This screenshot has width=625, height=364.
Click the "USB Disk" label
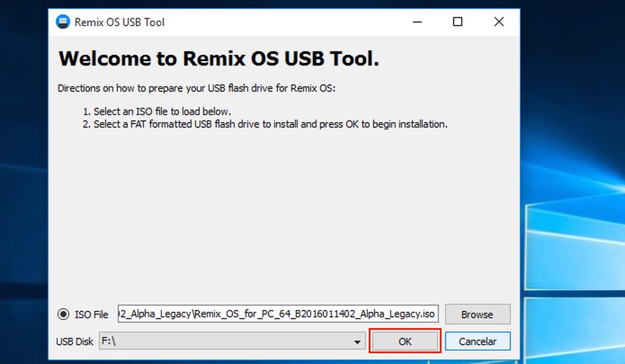pos(75,341)
